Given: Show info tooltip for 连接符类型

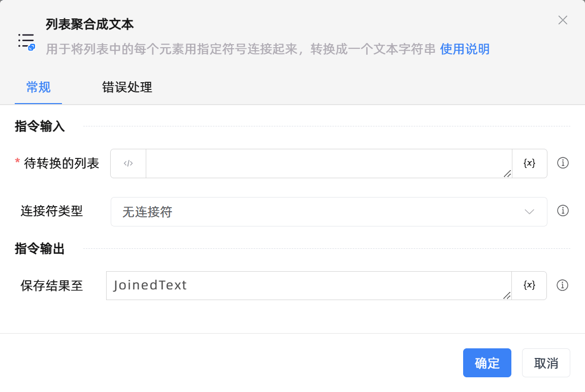Looking at the screenshot, I should 563,211.
